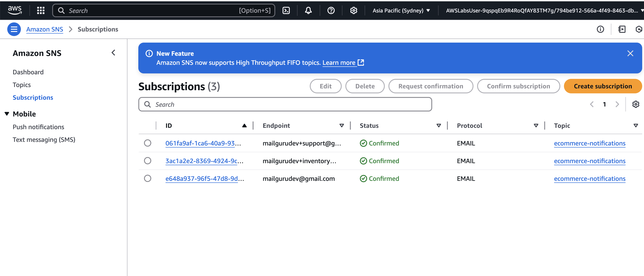Click the Edit button
The width and height of the screenshot is (644, 276).
[x=325, y=86]
